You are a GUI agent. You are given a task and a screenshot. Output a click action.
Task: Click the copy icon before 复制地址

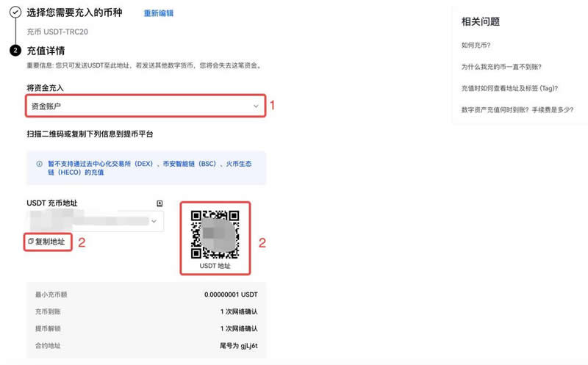pos(30,241)
